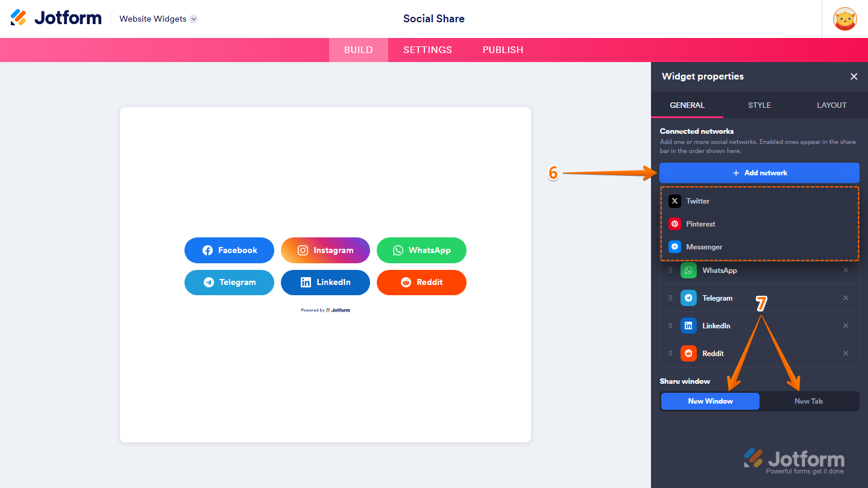The width and height of the screenshot is (868, 488).
Task: Choose Pinterest from the network list
Action: click(759, 224)
